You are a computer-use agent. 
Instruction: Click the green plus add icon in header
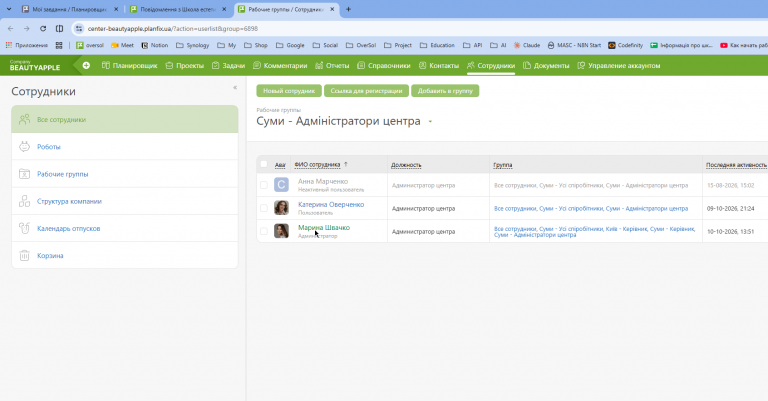click(x=86, y=65)
